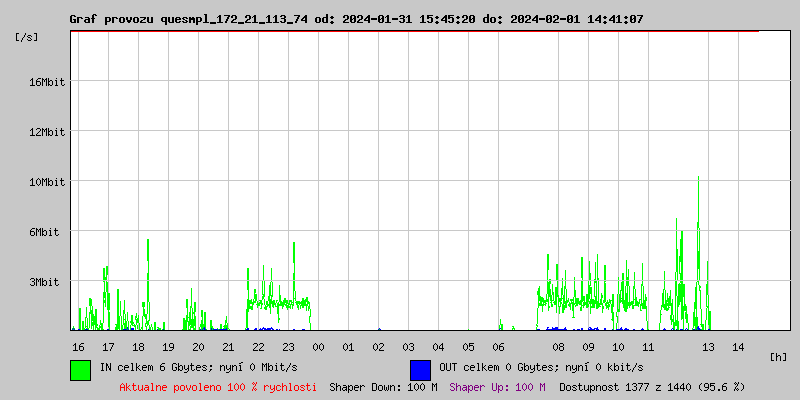Screen dimensions: 800x400
Task: Click the blue OUT legend color square
Action: [420, 369]
